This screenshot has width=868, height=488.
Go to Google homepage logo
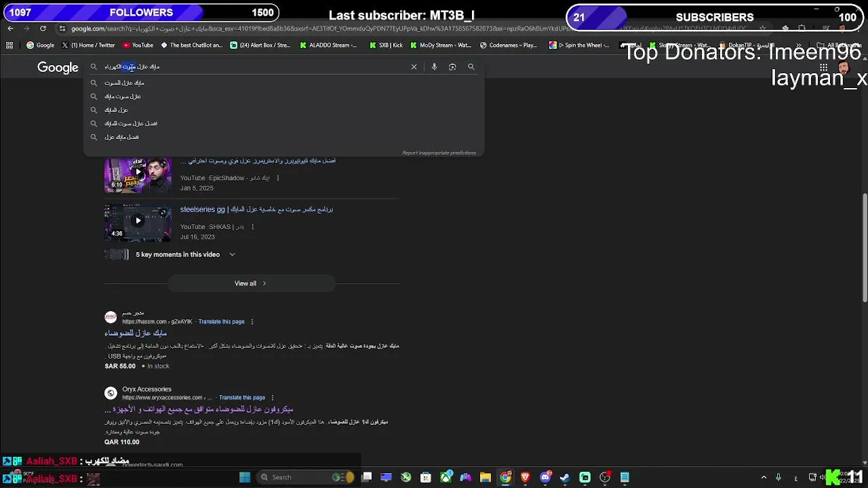pyautogui.click(x=58, y=67)
